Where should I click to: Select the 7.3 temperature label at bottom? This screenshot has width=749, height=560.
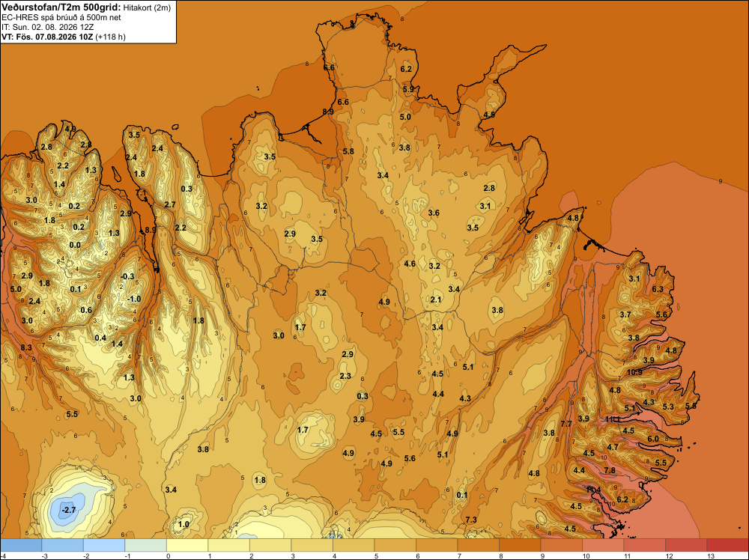coord(471,520)
